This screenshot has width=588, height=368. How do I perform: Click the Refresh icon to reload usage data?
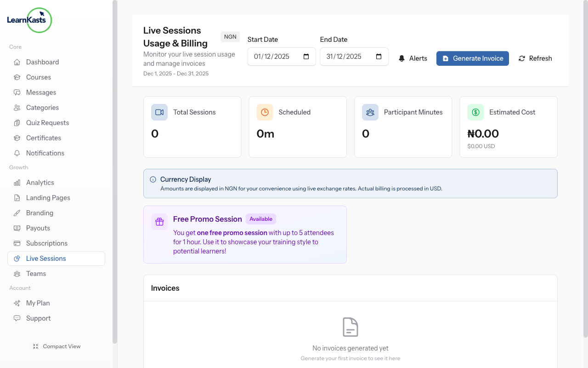[x=521, y=58]
